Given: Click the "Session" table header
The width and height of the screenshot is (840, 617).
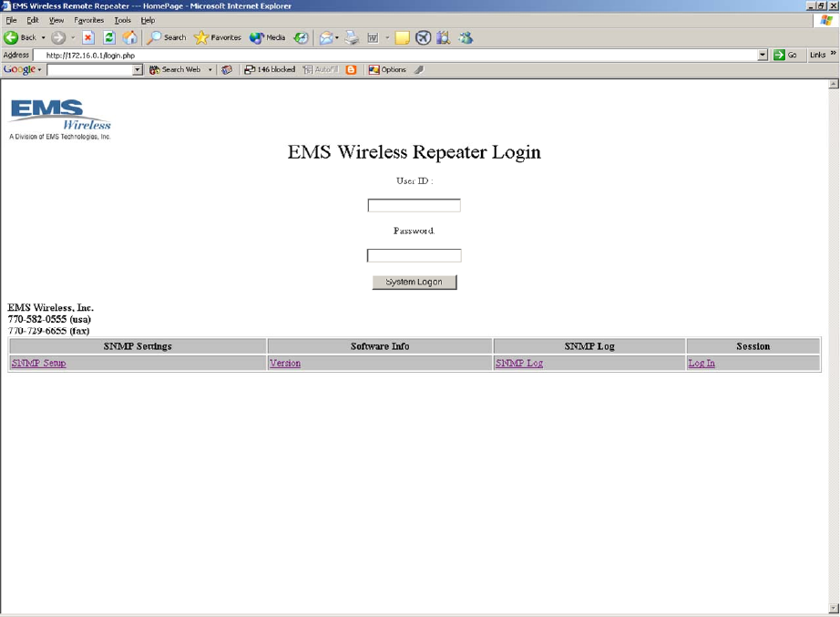Looking at the screenshot, I should [753, 346].
